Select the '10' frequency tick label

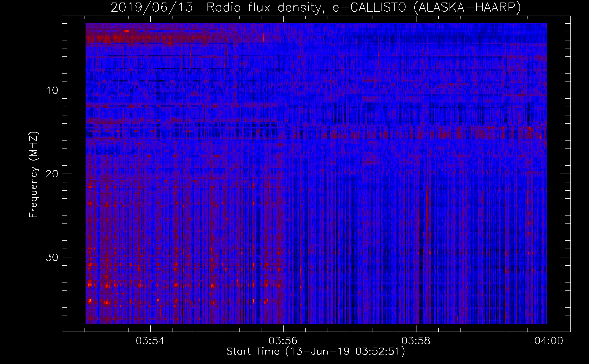pyautogui.click(x=52, y=90)
